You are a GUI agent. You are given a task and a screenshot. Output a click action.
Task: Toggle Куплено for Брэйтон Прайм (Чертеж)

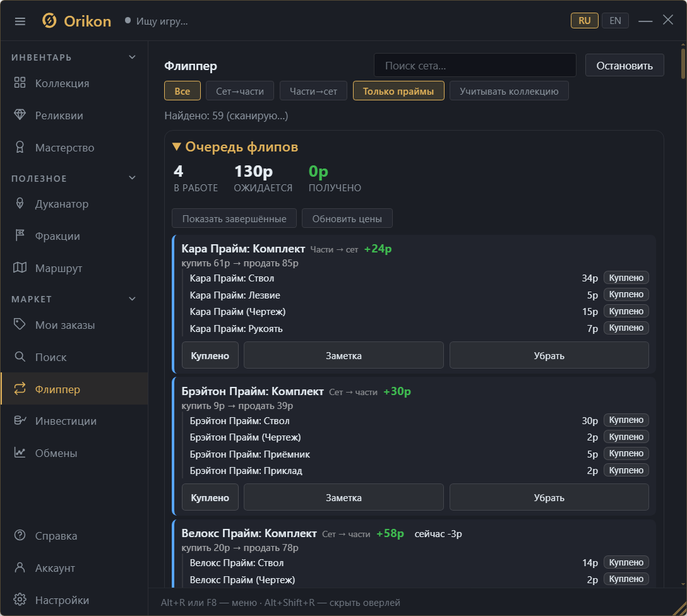point(626,437)
